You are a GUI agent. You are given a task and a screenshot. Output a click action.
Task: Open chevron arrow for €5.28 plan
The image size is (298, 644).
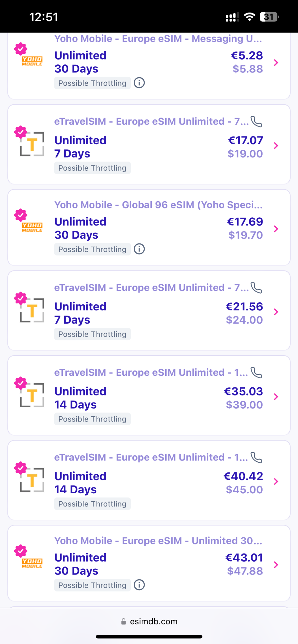click(276, 62)
